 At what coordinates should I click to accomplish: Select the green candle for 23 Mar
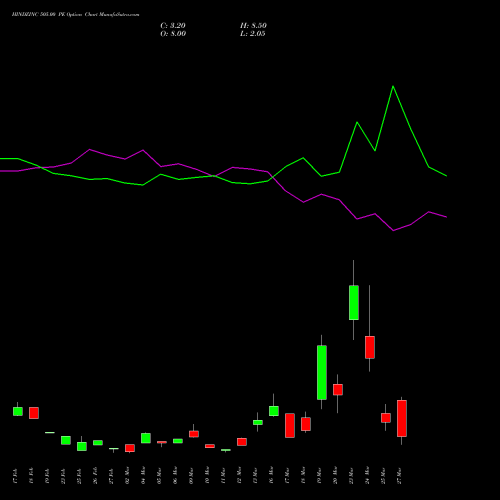[x=354, y=302]
